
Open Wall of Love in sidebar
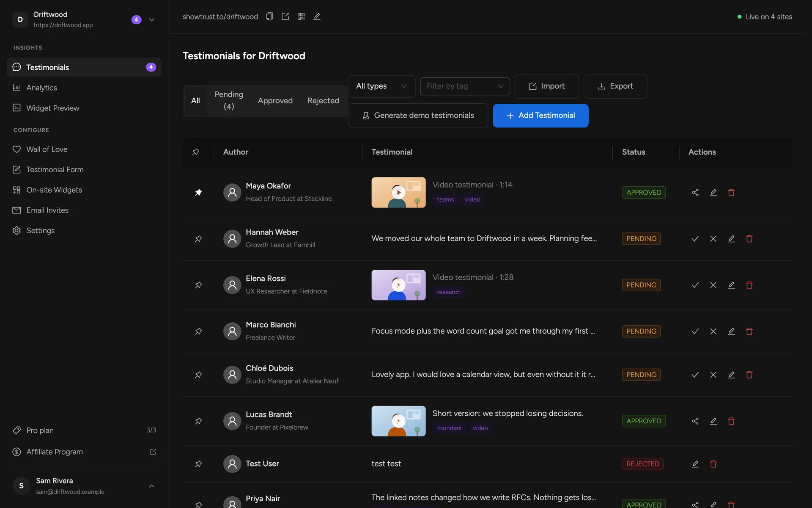84,149
